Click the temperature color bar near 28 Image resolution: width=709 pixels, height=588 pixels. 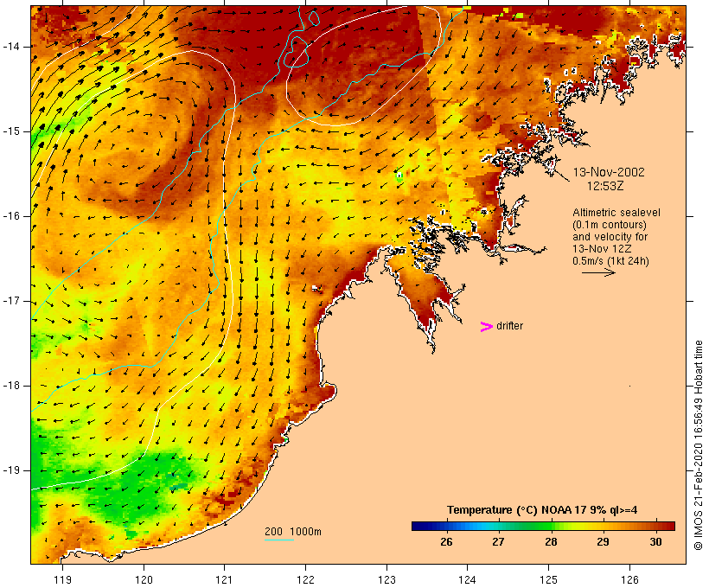point(551,526)
